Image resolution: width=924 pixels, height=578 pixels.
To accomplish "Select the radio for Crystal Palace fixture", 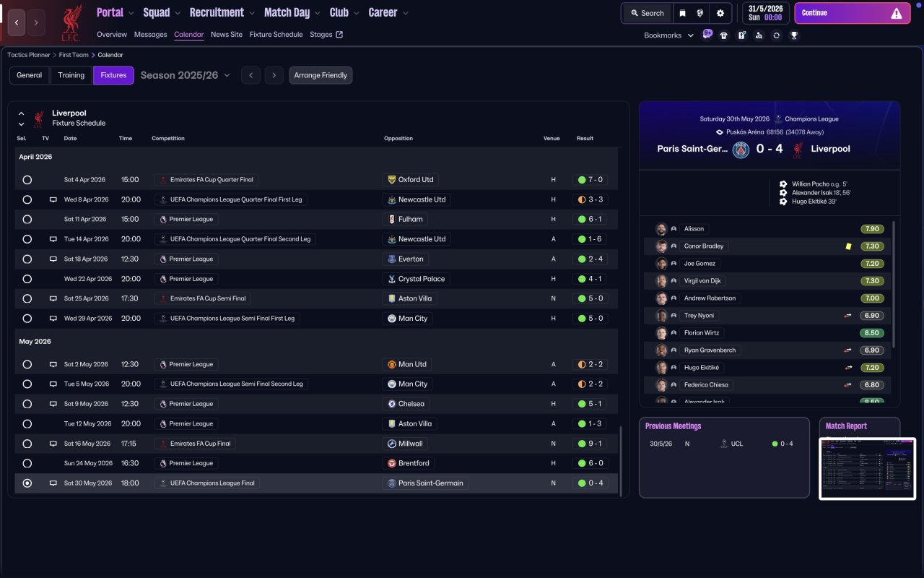I will [x=27, y=279].
